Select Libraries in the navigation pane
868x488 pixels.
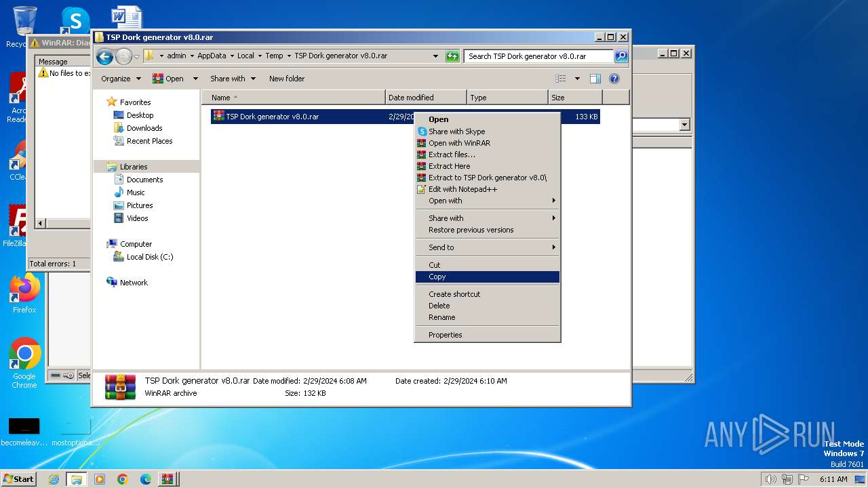(134, 167)
